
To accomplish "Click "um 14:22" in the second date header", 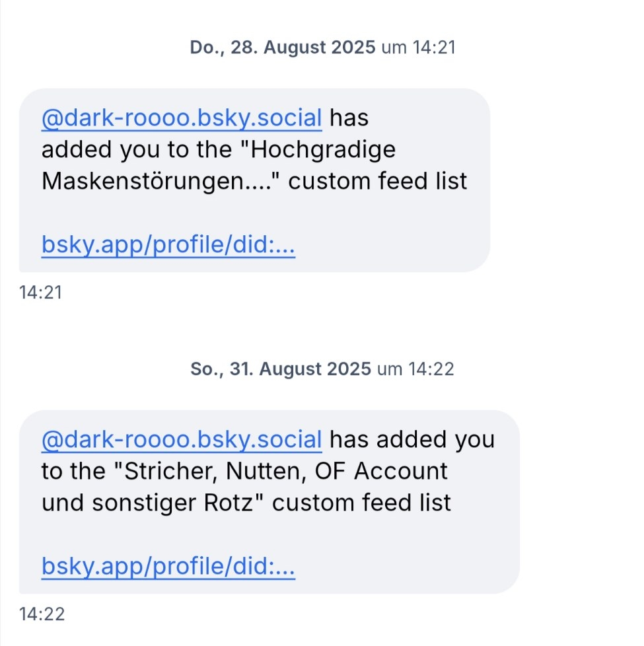I will click(x=415, y=369).
